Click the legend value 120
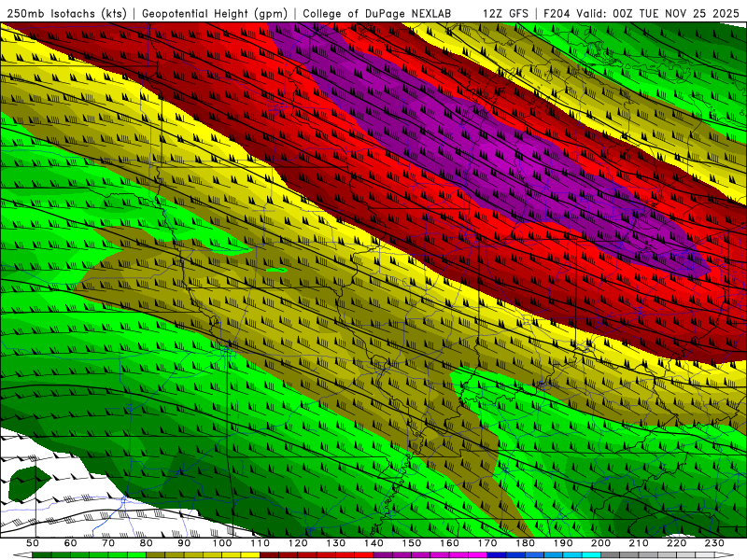This screenshot has width=747, height=560. point(298,543)
